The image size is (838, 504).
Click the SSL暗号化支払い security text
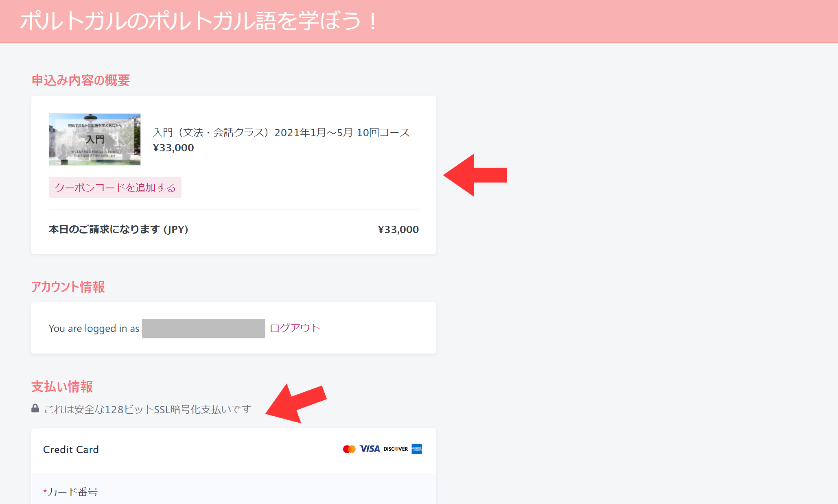(x=147, y=409)
